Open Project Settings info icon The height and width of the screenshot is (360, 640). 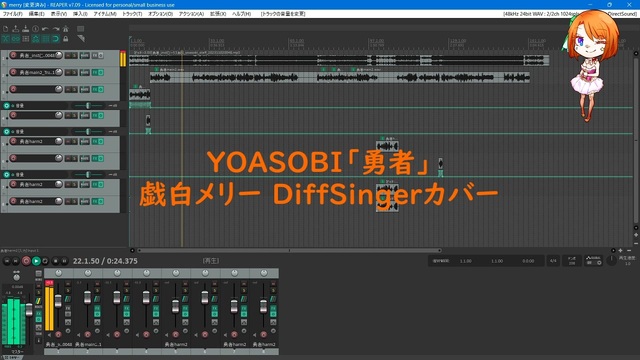coord(36,29)
